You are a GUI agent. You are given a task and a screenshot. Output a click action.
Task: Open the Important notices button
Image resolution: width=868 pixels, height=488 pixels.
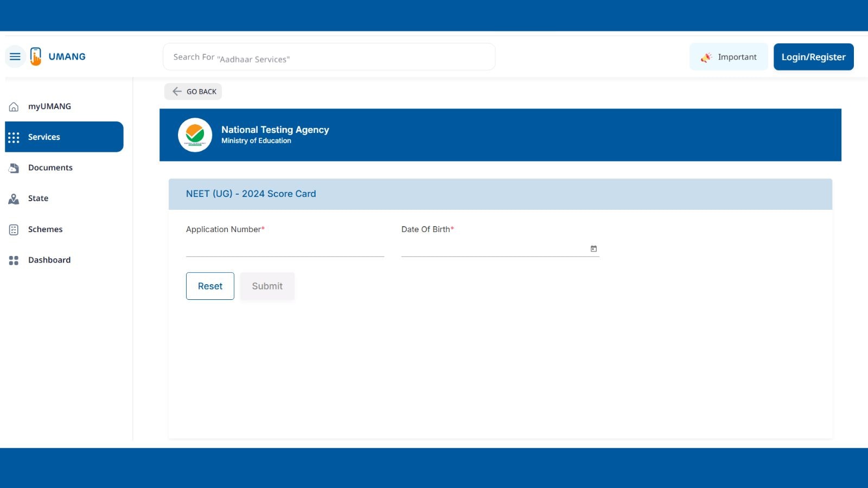[x=729, y=57]
